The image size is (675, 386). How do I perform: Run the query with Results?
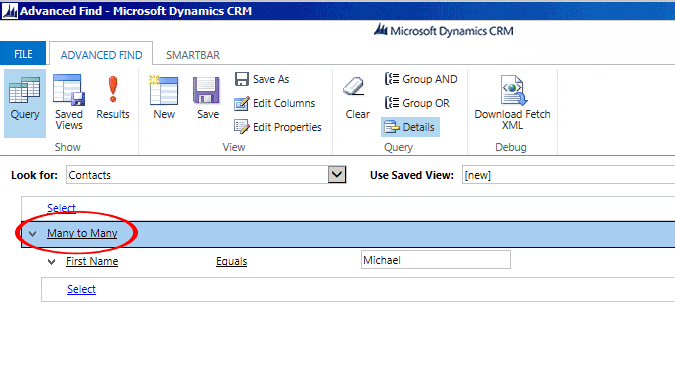click(x=113, y=98)
